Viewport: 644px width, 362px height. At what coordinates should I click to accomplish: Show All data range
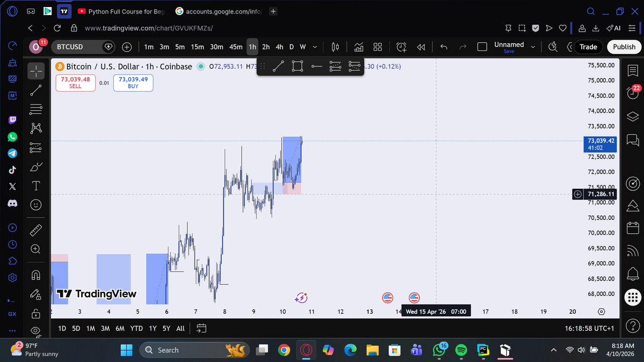[180, 328]
